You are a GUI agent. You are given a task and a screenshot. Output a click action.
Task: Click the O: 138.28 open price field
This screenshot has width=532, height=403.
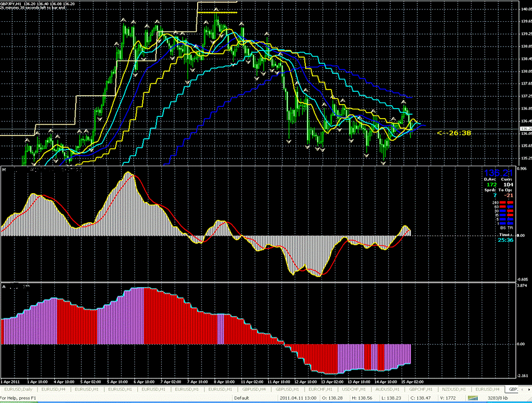pyautogui.click(x=332, y=398)
